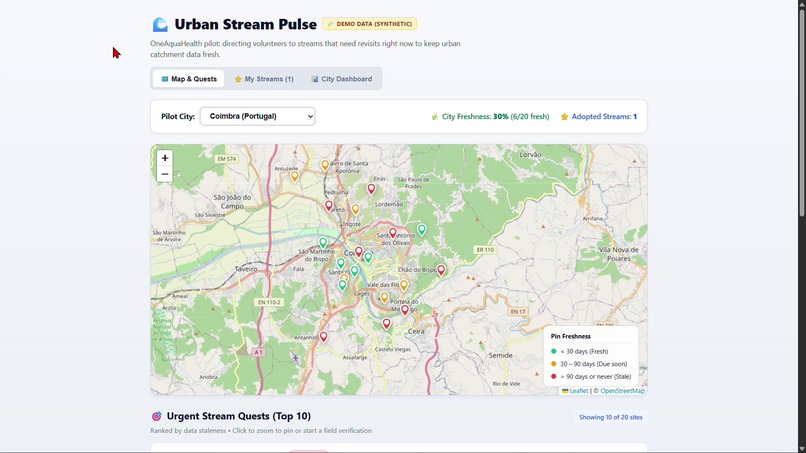Select the red pin at Chão do Bispo
This screenshot has width=806, height=453.
(441, 270)
